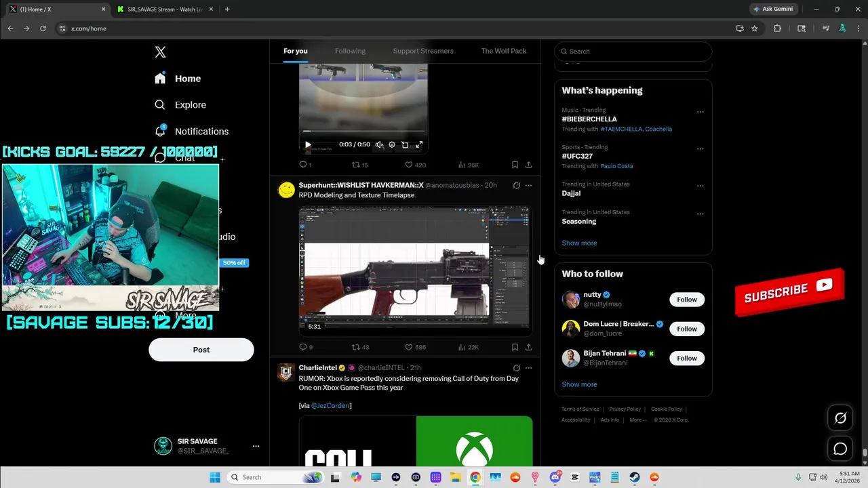The image size is (868, 488).
Task: Reply to the RPD Modeling post
Action: [x=305, y=347]
